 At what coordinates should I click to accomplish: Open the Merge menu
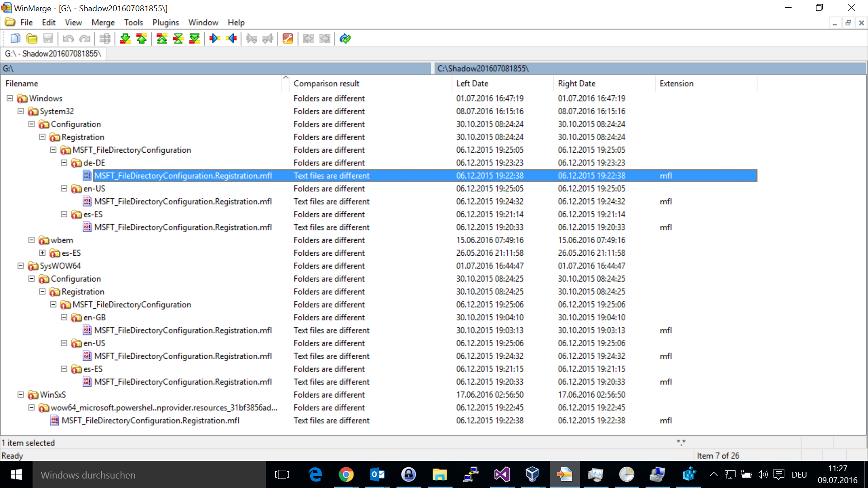coord(103,23)
